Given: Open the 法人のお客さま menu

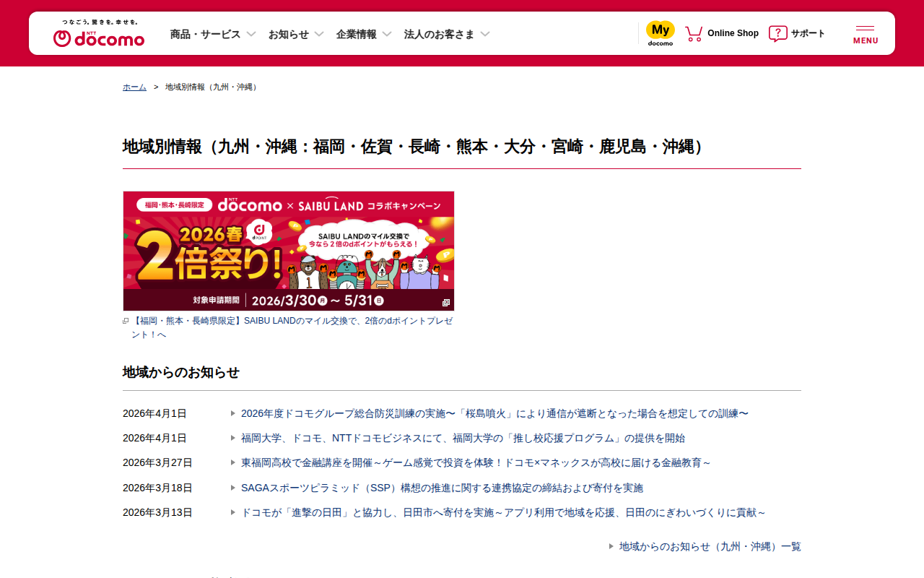Looking at the screenshot, I should 440,34.
